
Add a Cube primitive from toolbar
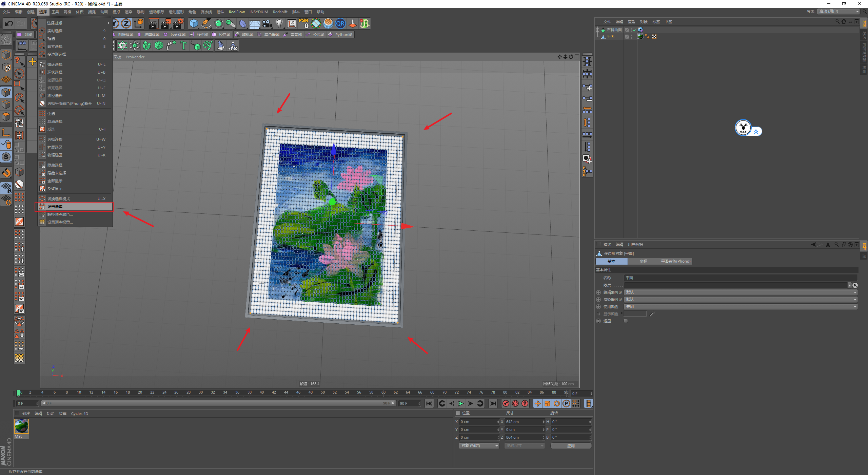tap(194, 23)
